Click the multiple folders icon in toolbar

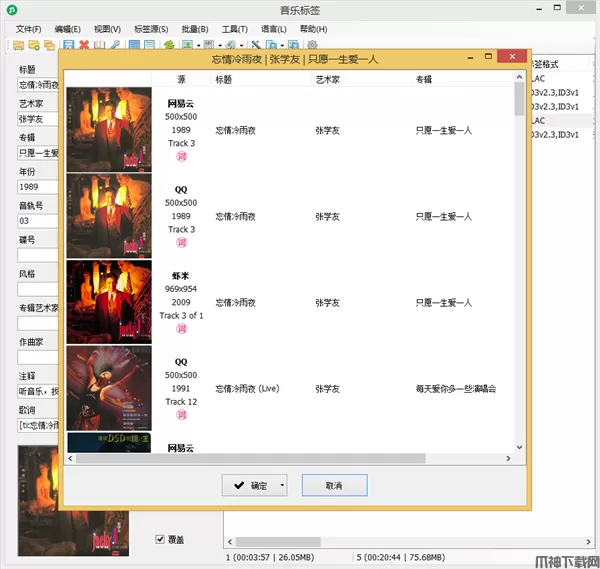[x=49, y=45]
